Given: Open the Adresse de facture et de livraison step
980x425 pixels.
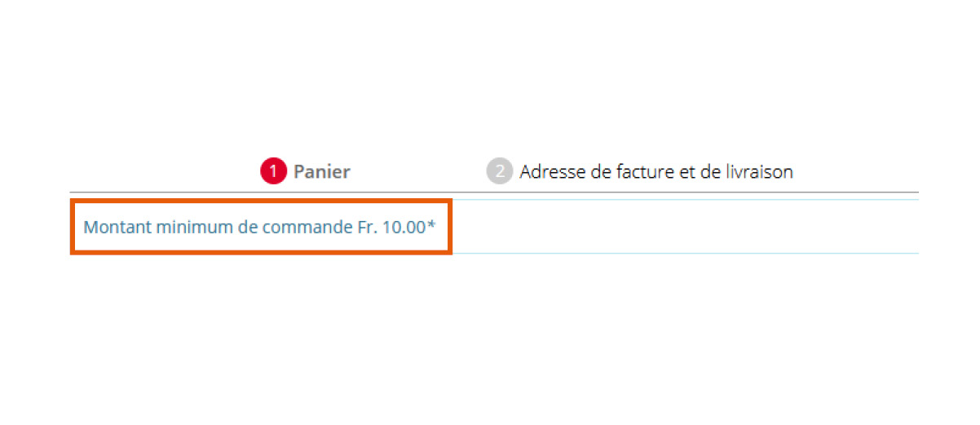Looking at the screenshot, I should point(656,172).
